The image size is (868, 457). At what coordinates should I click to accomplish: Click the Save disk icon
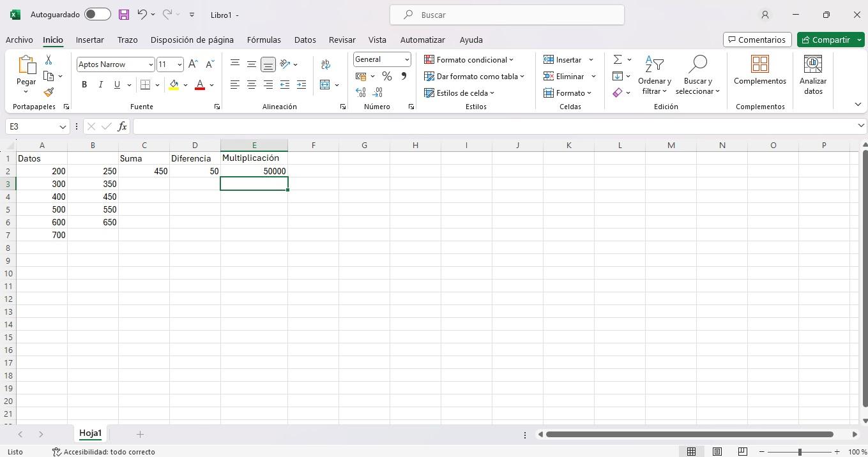[x=124, y=14]
